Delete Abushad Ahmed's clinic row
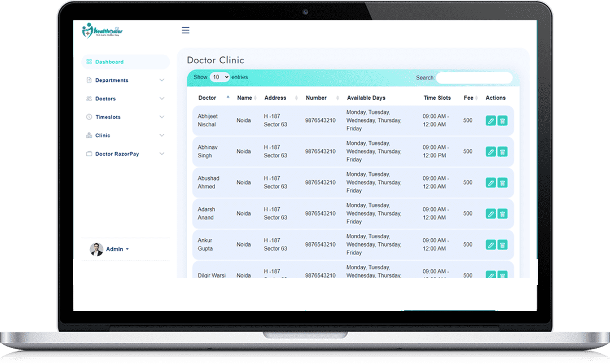Image resolution: width=610 pixels, height=364 pixels. pos(502,182)
